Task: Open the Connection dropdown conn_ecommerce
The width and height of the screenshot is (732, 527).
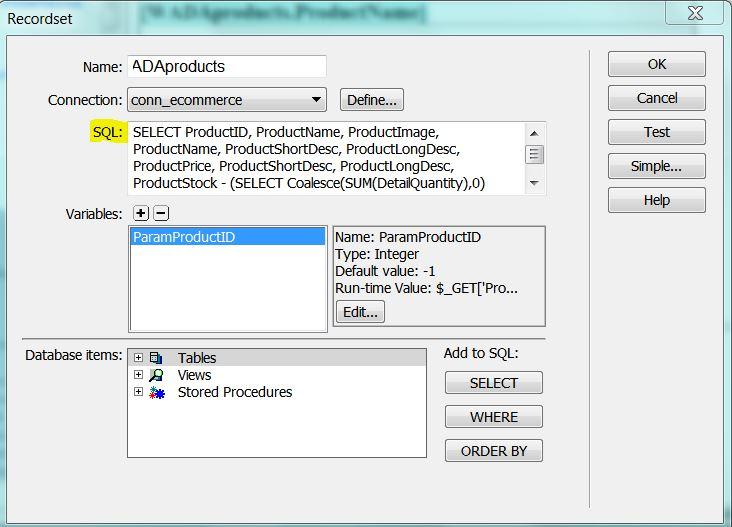Action: pos(227,100)
